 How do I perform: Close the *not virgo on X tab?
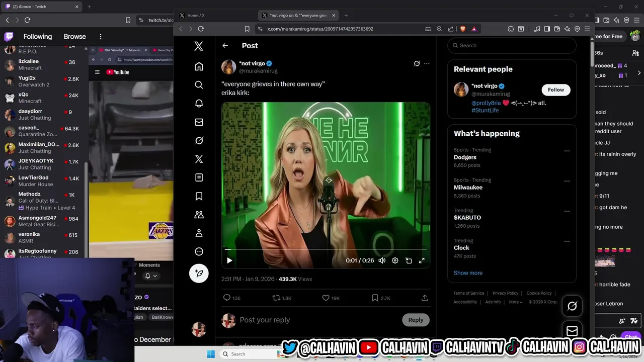coord(333,15)
